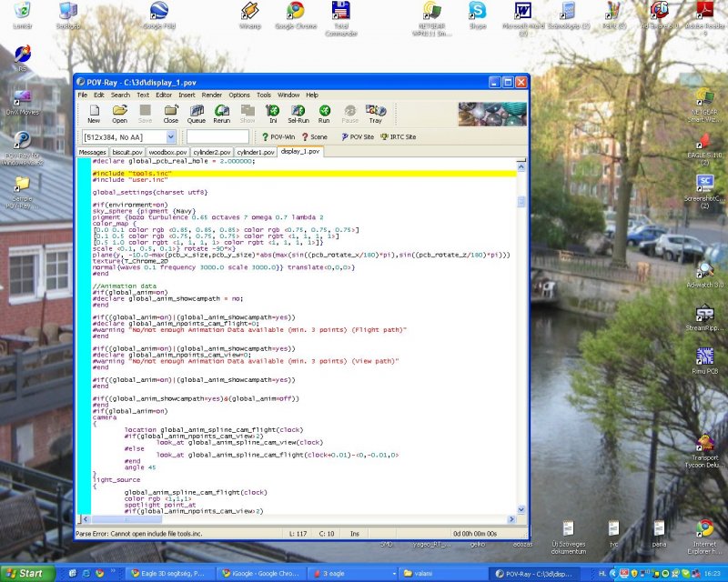The width and height of the screenshot is (728, 582).
Task: Click the Ad-watch 3.0 desktop icon
Action: (x=704, y=275)
